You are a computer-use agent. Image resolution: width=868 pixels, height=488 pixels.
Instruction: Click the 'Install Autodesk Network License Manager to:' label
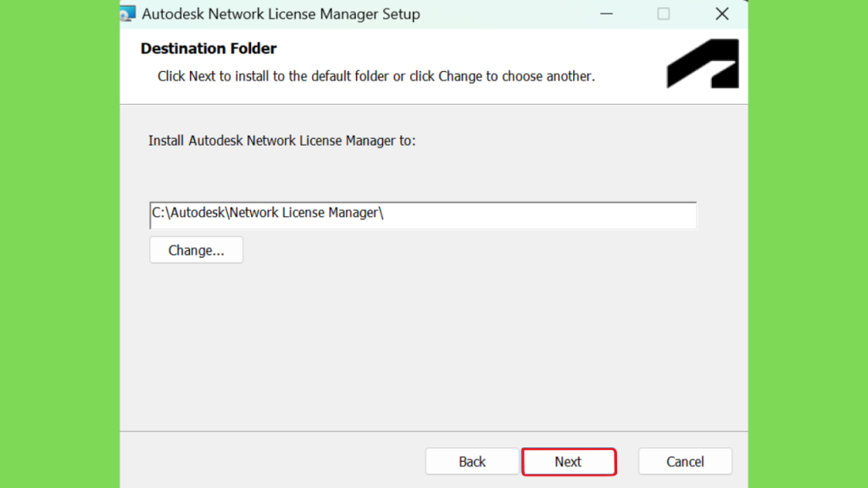click(x=281, y=141)
